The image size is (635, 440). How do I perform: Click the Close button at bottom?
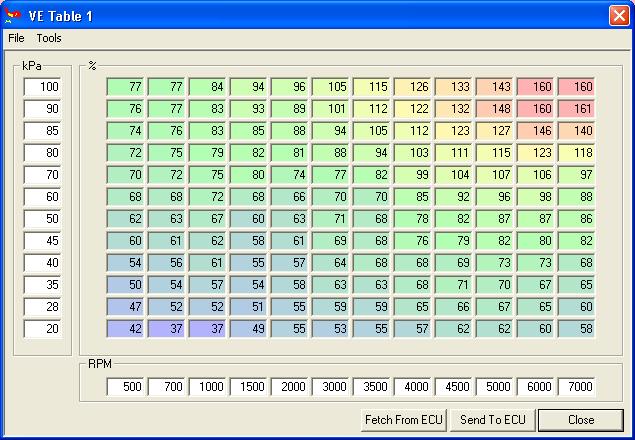coord(581,420)
